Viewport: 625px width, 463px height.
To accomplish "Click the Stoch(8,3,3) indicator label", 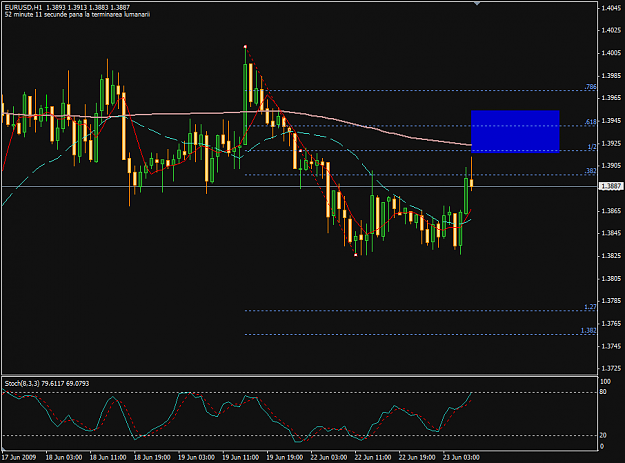I will (x=47, y=383).
